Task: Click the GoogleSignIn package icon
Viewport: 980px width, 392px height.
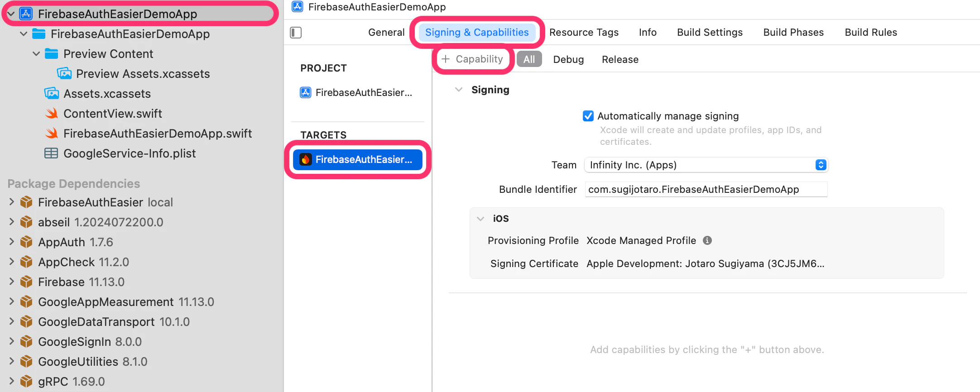Action: pos(26,341)
